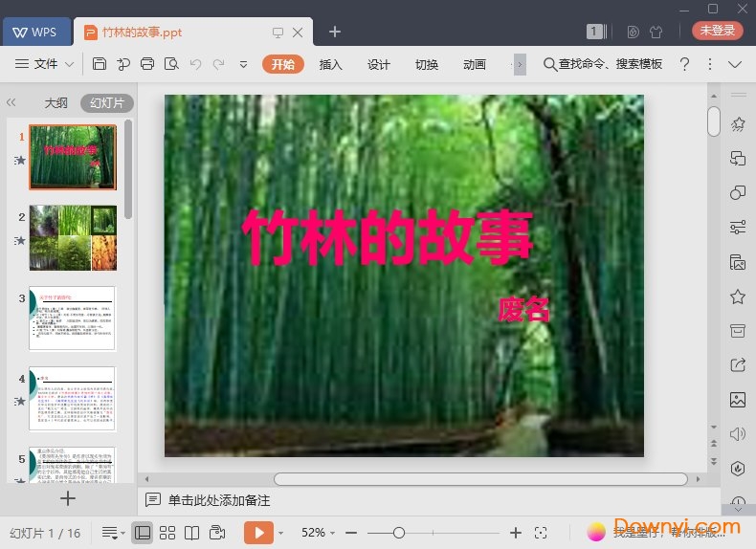Screen dimensions: 756x549
Task: Open the 动画 tab
Action: click(475, 64)
